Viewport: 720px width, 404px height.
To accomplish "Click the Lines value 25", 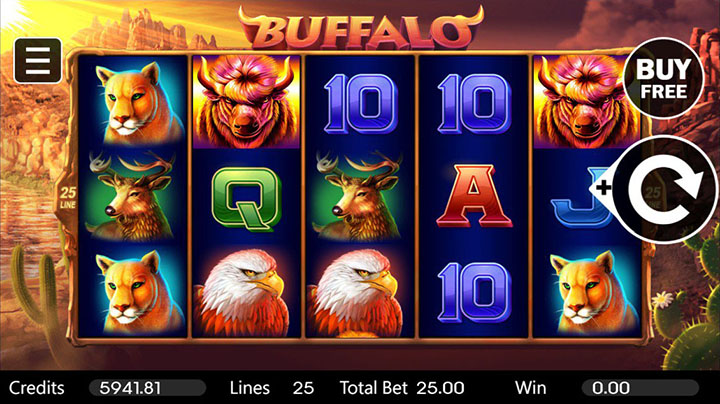I will [303, 388].
